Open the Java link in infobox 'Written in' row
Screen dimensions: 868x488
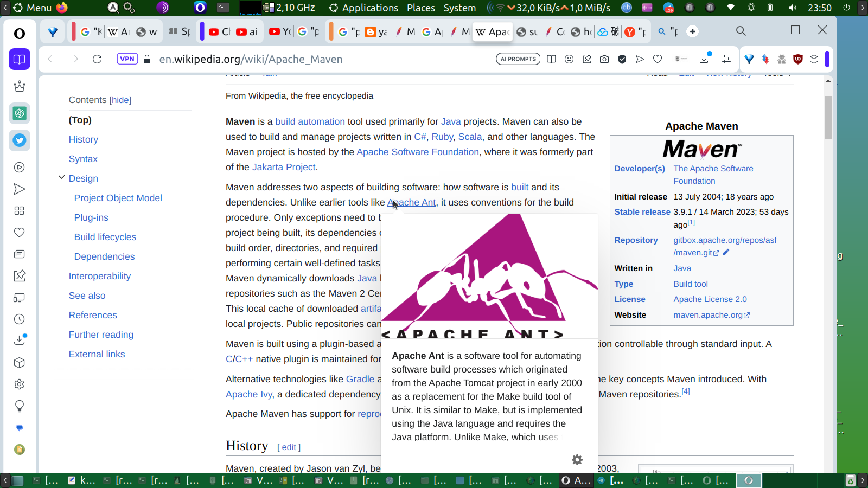pyautogui.click(x=682, y=268)
